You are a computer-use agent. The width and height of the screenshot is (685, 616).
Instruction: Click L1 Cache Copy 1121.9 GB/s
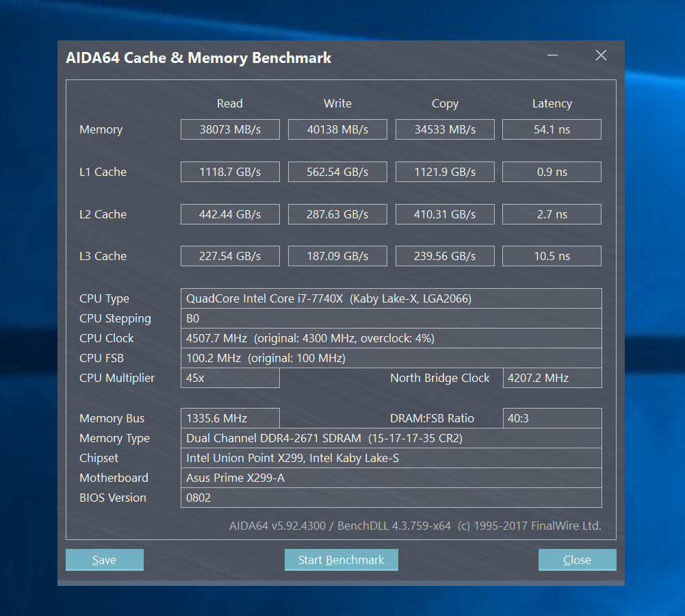point(445,172)
